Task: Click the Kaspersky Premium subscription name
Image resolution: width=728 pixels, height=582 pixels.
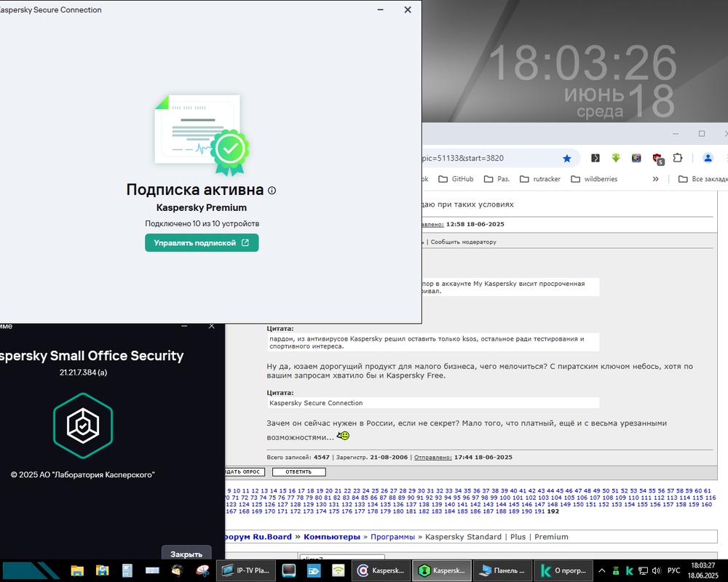Action: coord(202,208)
